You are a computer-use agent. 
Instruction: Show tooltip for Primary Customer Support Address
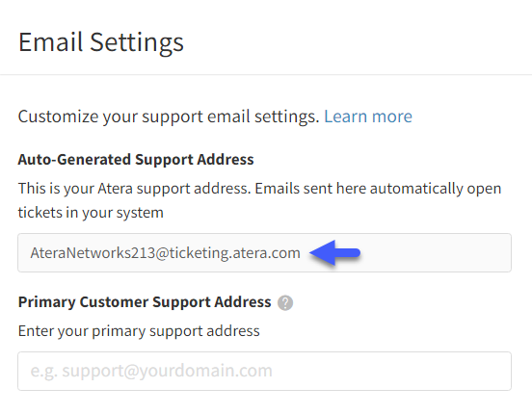285,302
